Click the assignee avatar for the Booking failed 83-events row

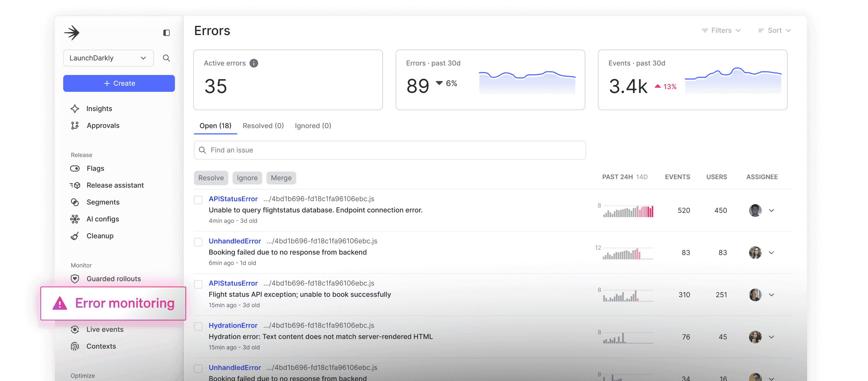tap(755, 253)
